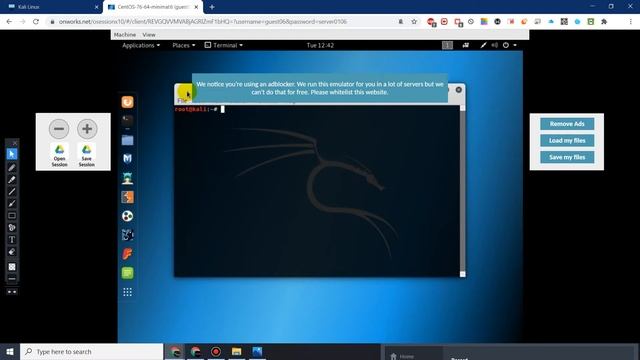
Task: Collapse the annotation toolbar with the arrows
Action: tap(12, 292)
